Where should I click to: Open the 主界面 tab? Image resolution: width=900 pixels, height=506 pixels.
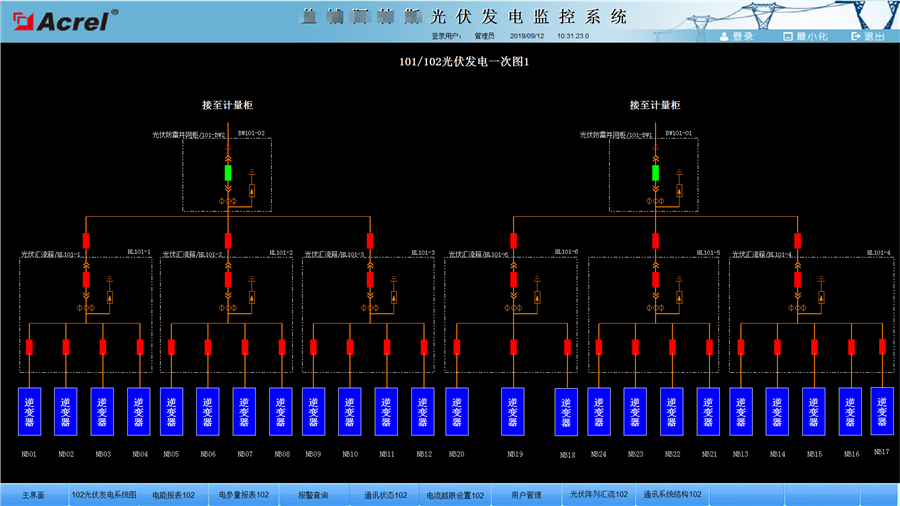34,495
